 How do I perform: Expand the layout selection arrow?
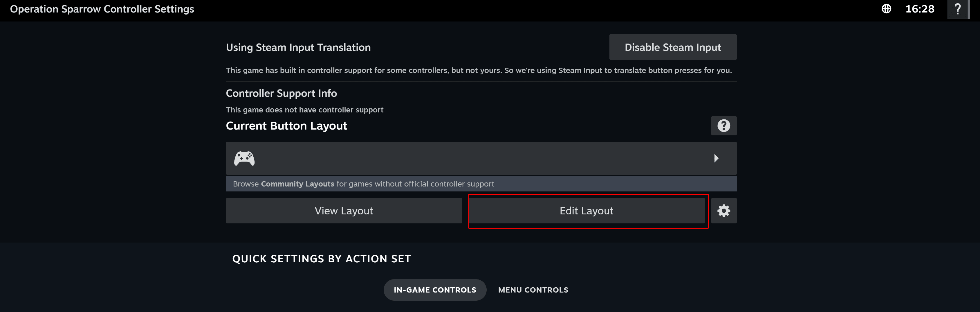pyautogui.click(x=716, y=159)
